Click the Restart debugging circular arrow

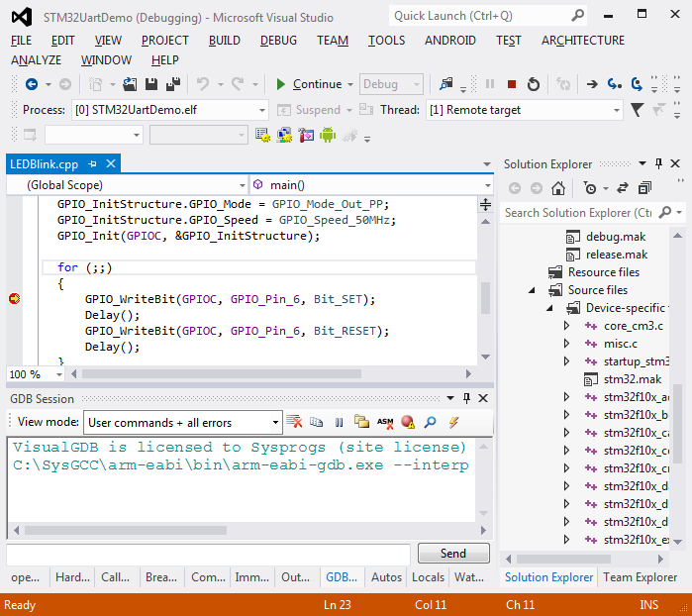click(534, 84)
